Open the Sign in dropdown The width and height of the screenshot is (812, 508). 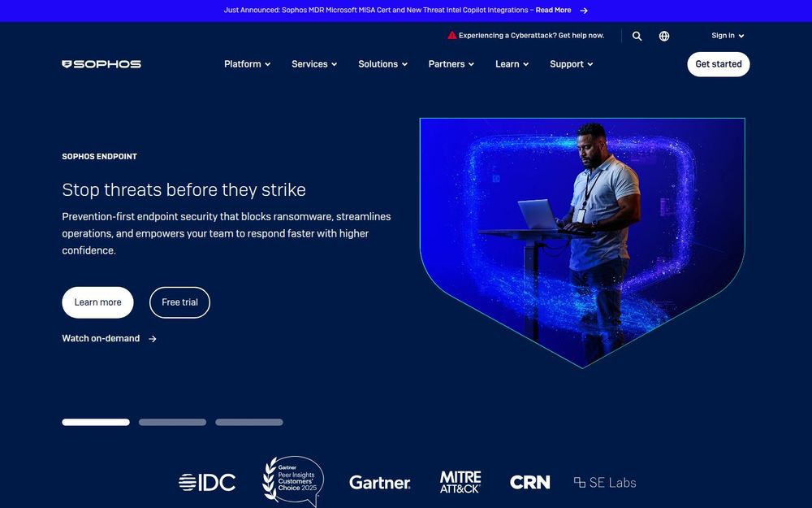click(x=728, y=36)
